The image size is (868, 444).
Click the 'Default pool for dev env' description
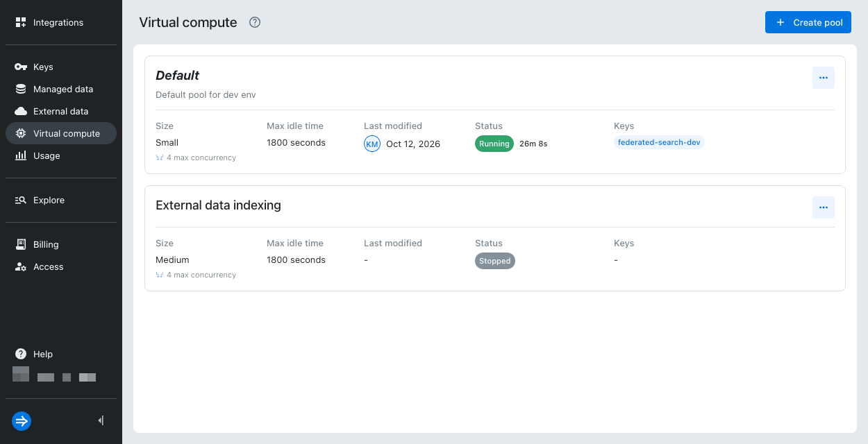coord(206,94)
